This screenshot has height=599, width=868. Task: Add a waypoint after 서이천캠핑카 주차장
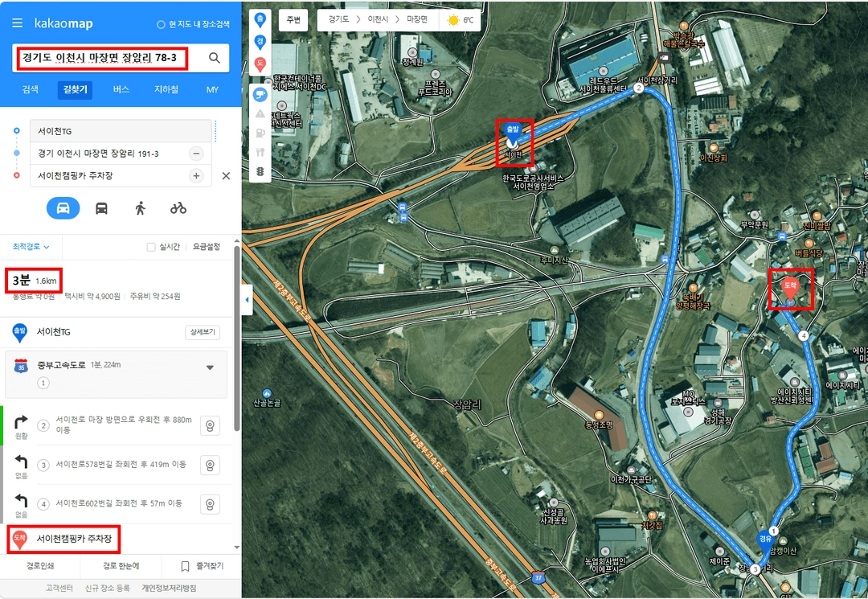tap(196, 175)
